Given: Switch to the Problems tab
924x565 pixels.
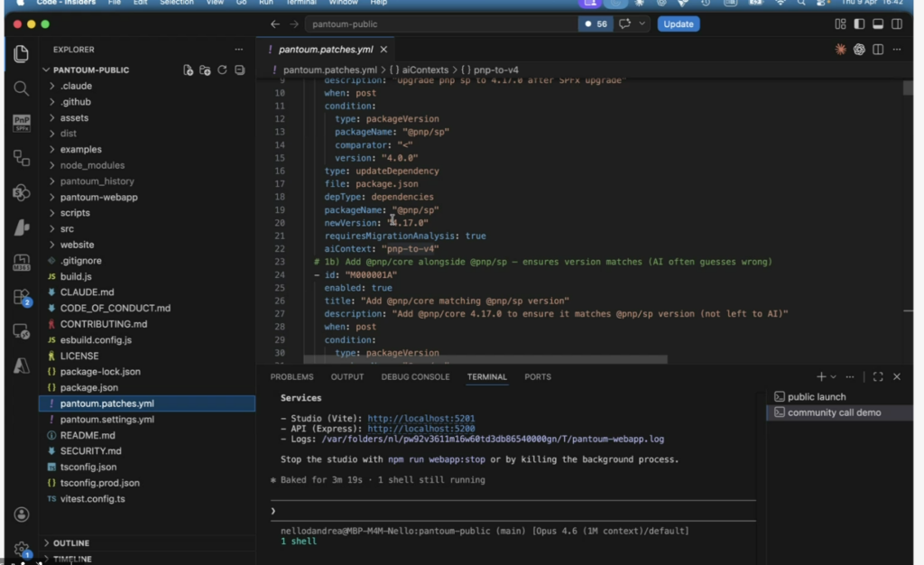Looking at the screenshot, I should pos(291,376).
